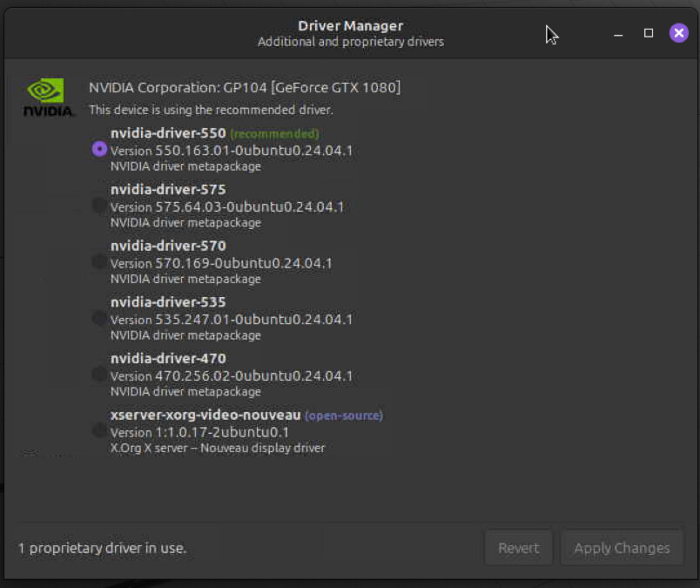
Task: Click the nvidia-driver-570 name text
Action: tap(168, 246)
